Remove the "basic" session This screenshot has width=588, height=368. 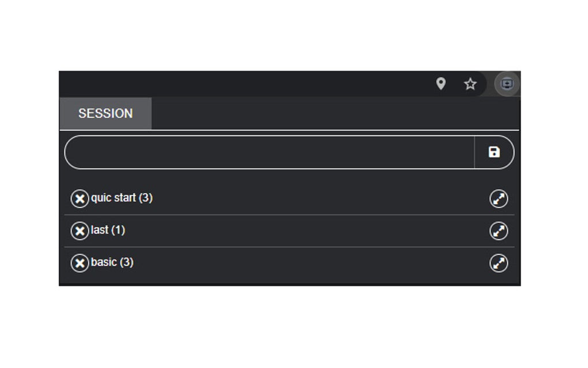pos(81,262)
